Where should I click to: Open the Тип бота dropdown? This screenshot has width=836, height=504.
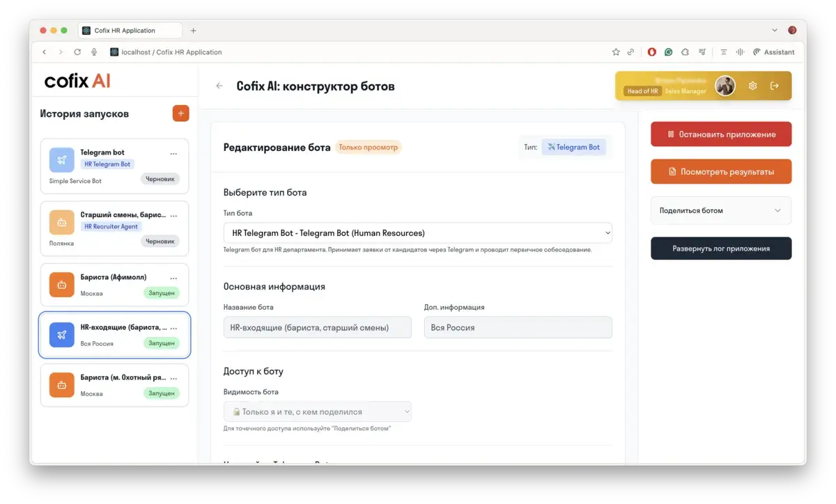tap(418, 233)
